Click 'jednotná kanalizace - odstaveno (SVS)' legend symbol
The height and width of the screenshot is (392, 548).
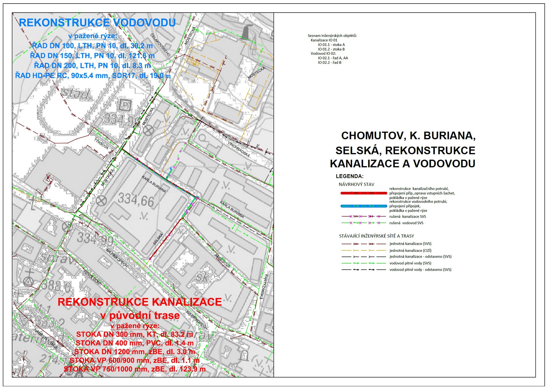click(x=364, y=257)
